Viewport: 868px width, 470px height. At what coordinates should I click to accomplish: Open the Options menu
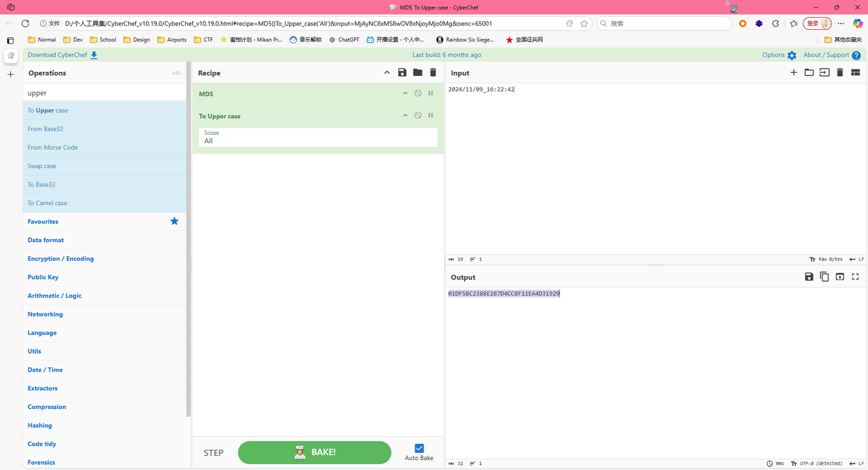[779, 55]
